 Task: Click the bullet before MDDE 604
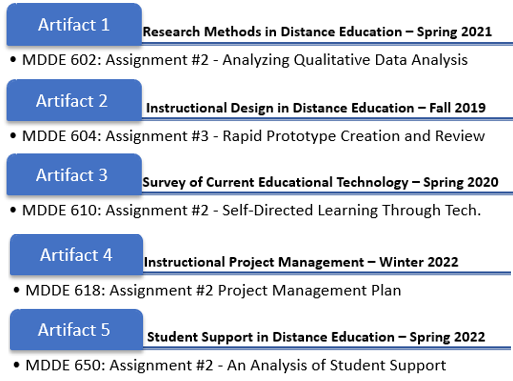[13, 136]
